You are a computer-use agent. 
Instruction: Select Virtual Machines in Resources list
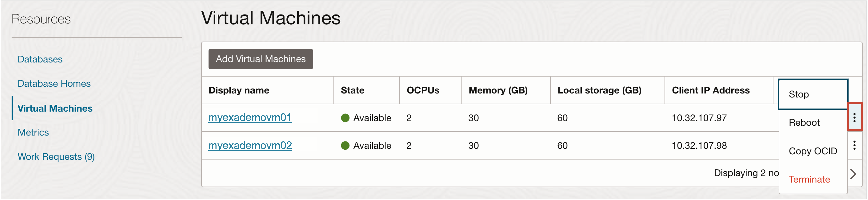coord(55,108)
